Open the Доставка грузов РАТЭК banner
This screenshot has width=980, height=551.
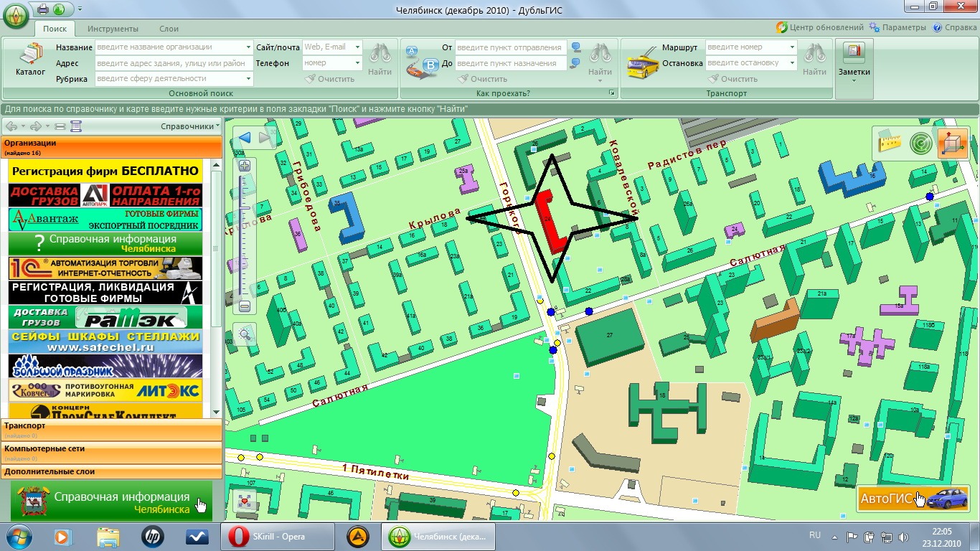105,316
